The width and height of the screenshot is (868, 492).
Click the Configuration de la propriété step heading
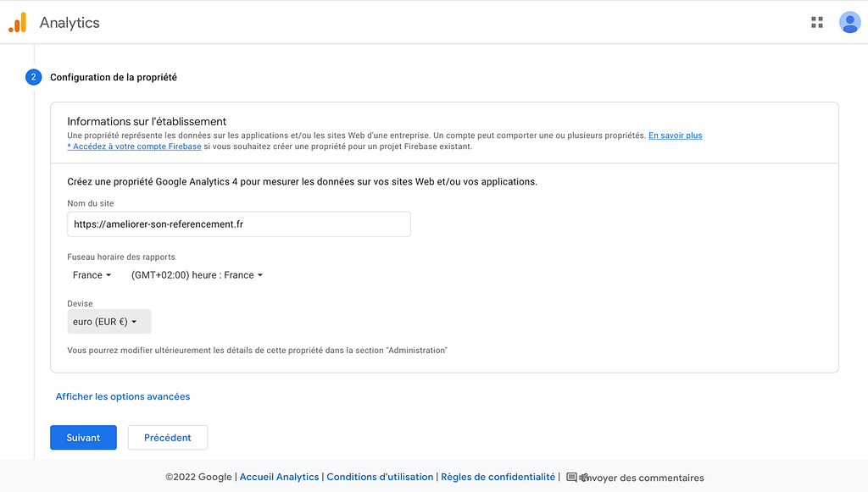pyautogui.click(x=114, y=77)
